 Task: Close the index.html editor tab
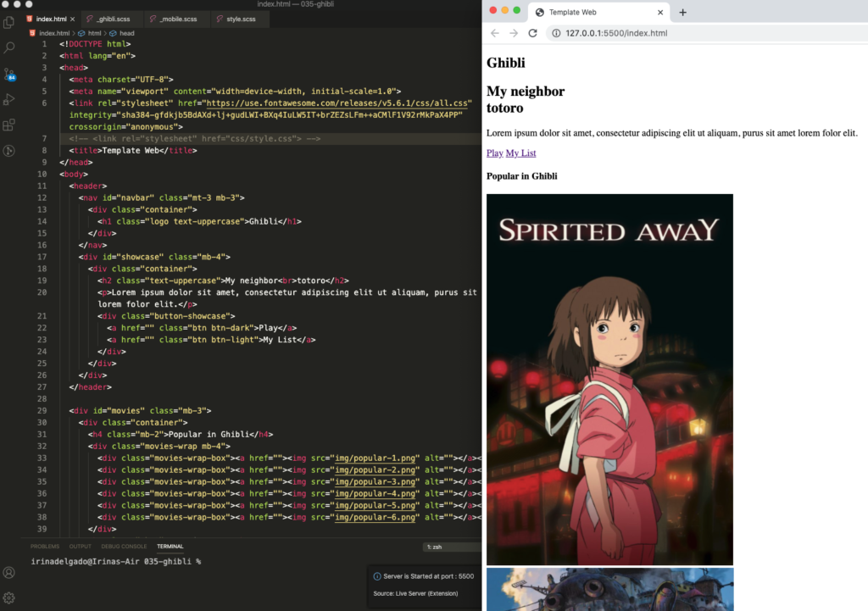[x=73, y=19]
